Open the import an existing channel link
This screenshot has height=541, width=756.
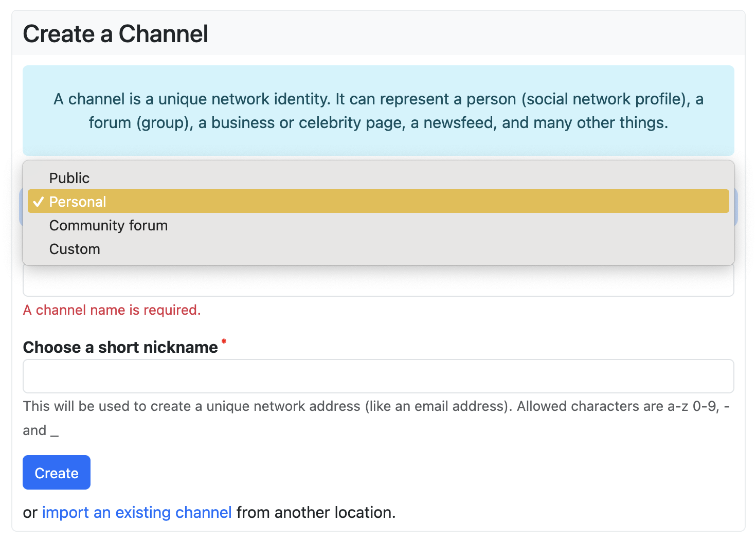(x=137, y=512)
